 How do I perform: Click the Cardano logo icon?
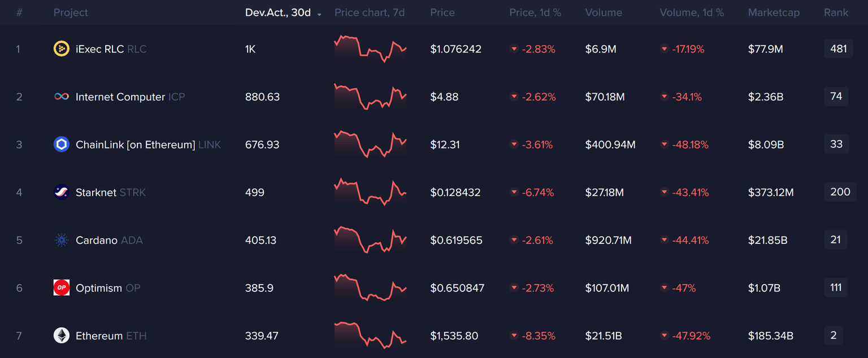point(61,241)
